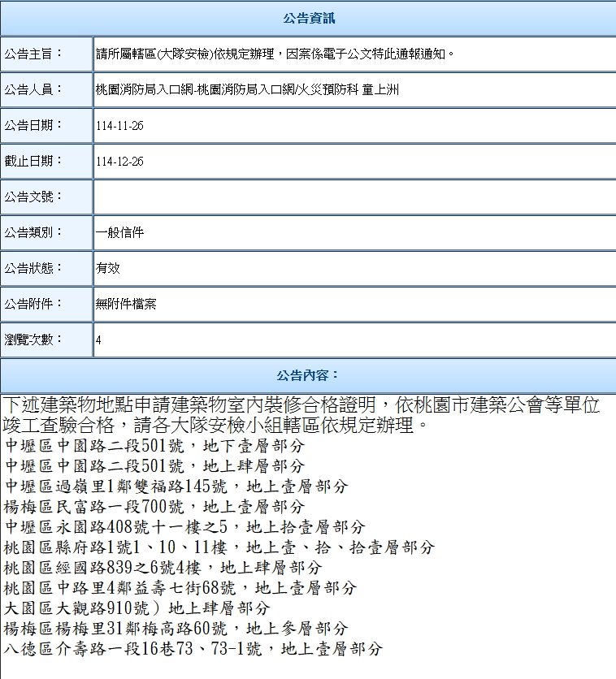Click the announcement date 114-11-26
The height and width of the screenshot is (679, 616).
pos(119,126)
